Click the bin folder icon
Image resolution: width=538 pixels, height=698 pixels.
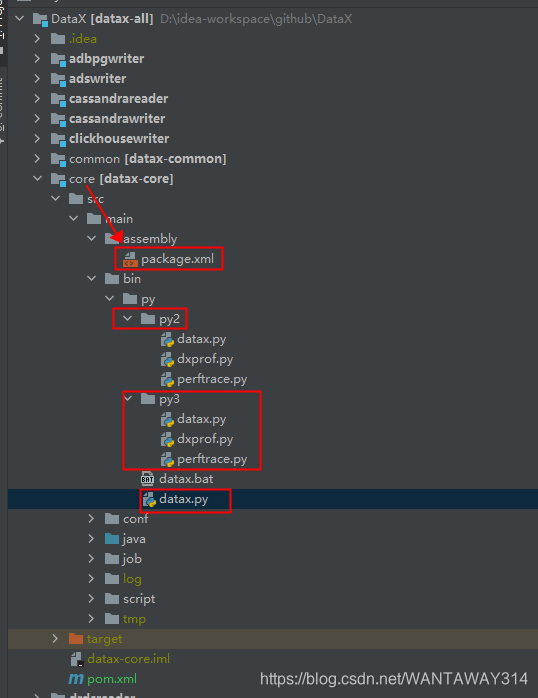(112, 279)
